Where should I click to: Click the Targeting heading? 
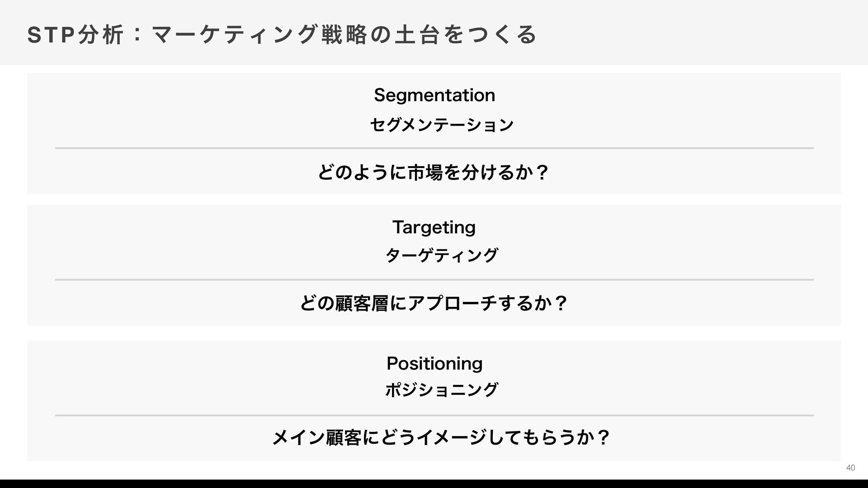click(x=434, y=227)
